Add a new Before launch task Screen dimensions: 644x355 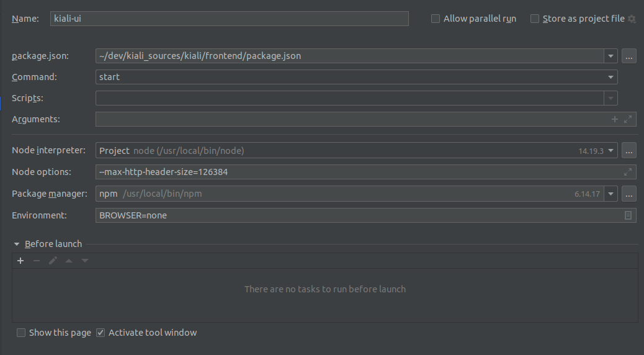point(20,261)
